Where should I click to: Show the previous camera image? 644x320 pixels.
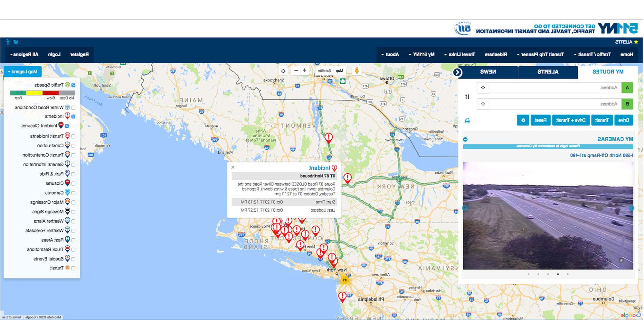tap(631, 208)
